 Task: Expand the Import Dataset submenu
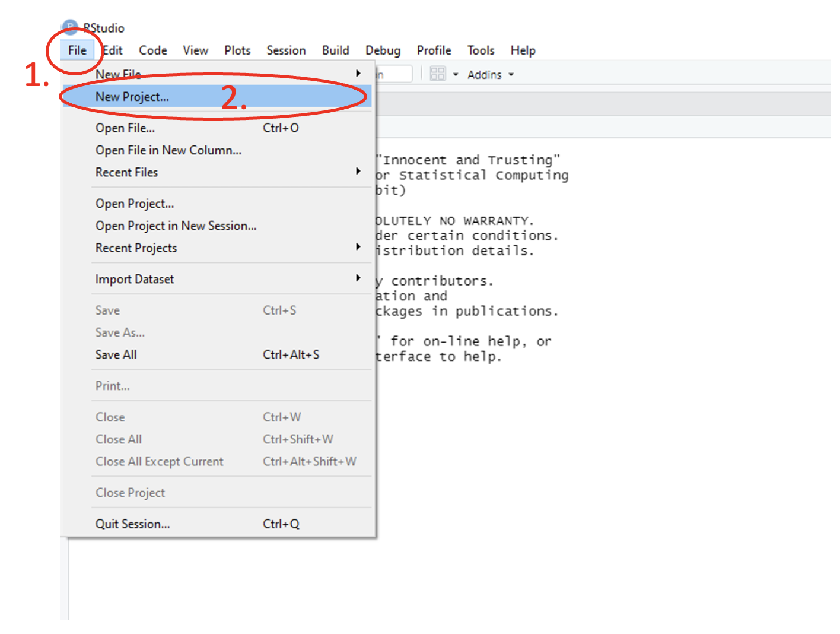[x=217, y=279]
